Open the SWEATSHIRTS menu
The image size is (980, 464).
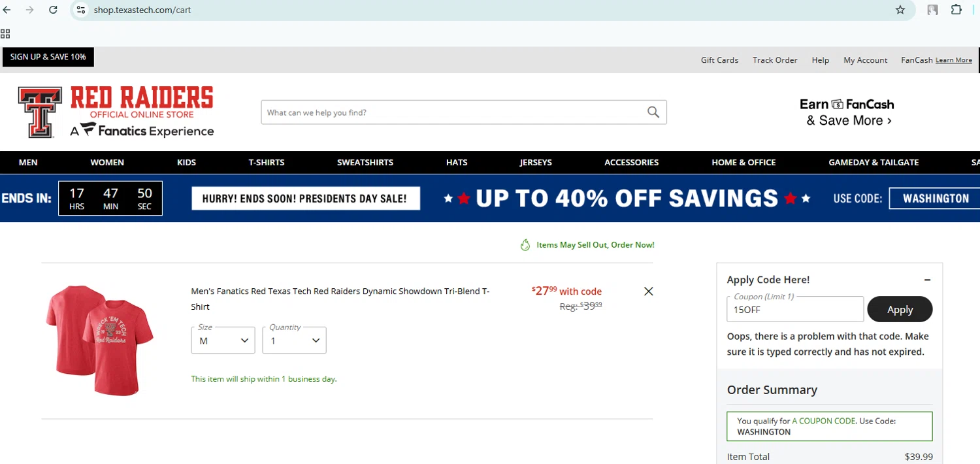[x=365, y=162]
